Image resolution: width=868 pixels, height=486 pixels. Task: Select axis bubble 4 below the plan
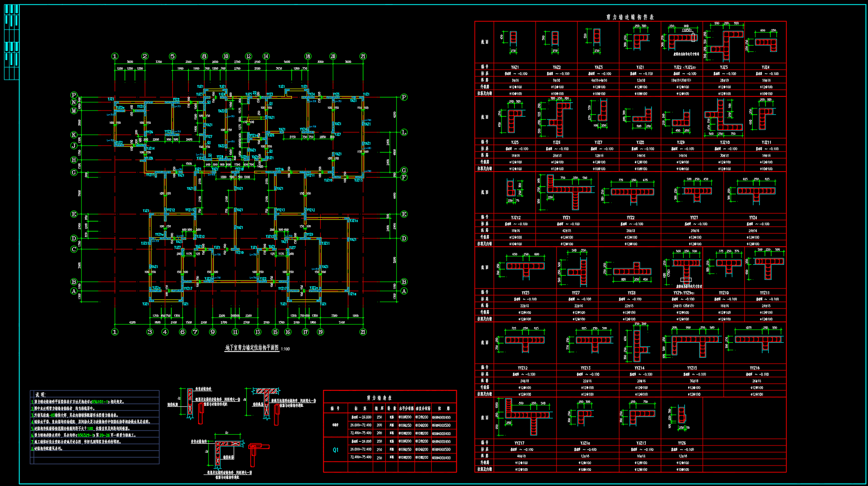coord(165,332)
